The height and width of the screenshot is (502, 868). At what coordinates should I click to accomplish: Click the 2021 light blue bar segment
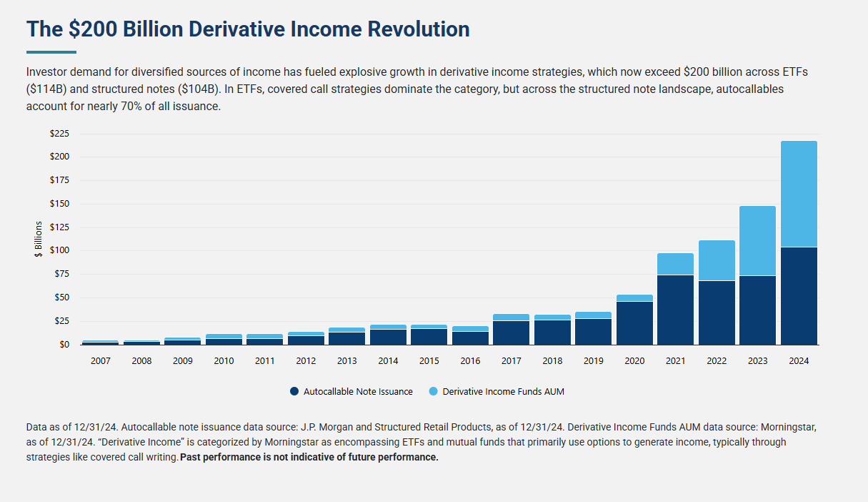tap(675, 264)
